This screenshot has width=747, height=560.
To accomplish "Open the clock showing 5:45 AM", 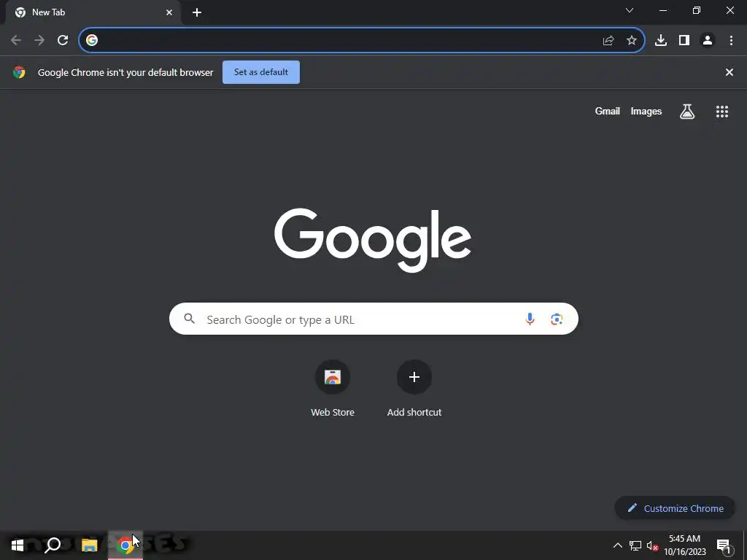I will pos(684,545).
